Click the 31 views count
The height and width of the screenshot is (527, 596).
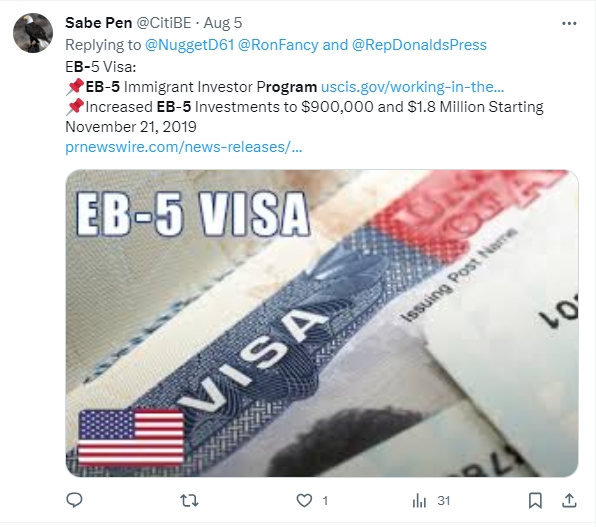coord(444,501)
